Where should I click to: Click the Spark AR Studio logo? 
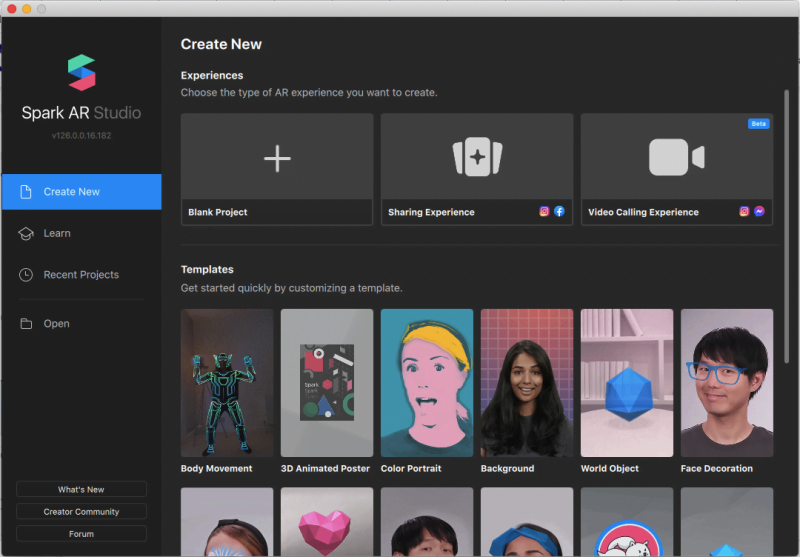point(81,73)
